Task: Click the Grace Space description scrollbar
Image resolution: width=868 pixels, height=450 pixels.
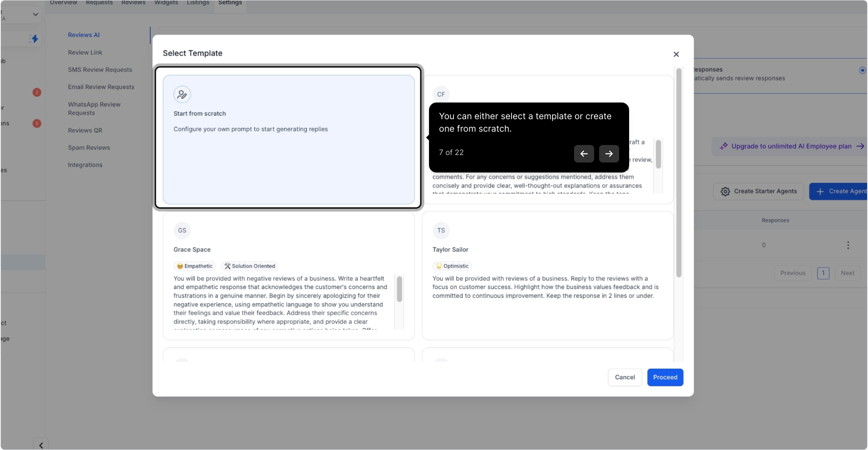Action: pyautogui.click(x=399, y=289)
